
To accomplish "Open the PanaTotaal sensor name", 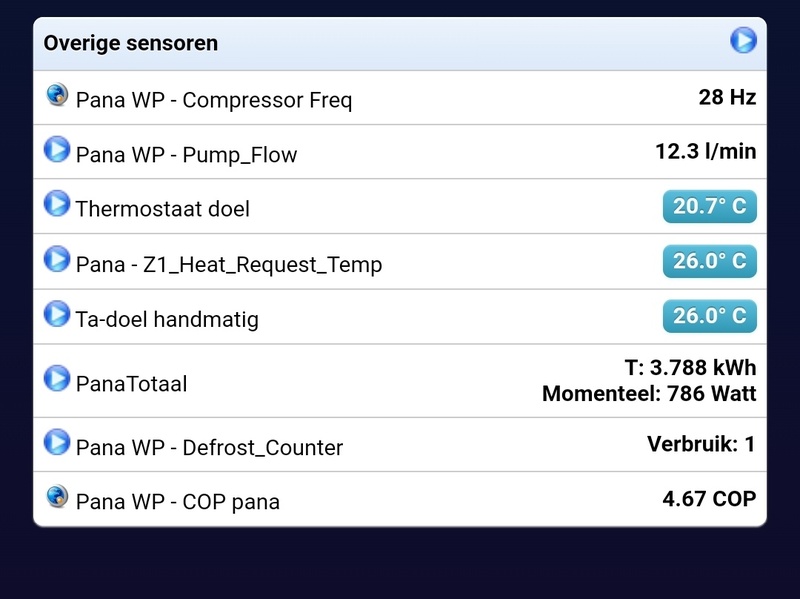I will pos(131,384).
